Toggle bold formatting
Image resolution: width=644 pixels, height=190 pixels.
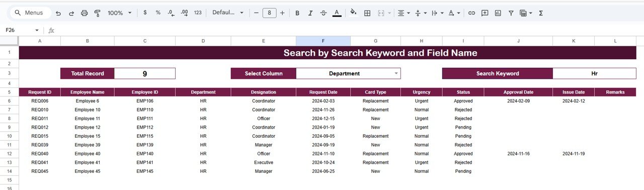click(x=297, y=13)
